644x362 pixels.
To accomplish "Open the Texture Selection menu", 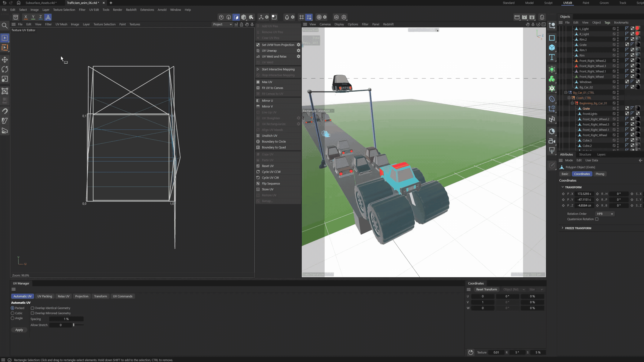I will coord(64,10).
